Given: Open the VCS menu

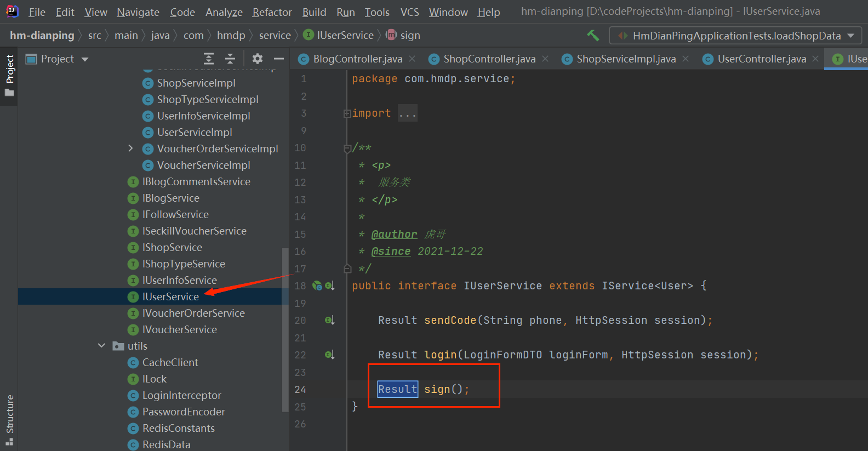Looking at the screenshot, I should [409, 12].
